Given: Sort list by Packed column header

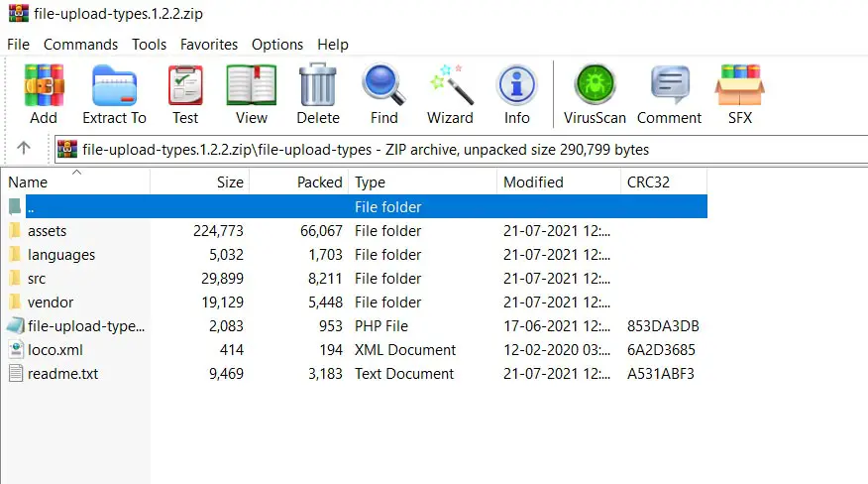Looking at the screenshot, I should click(x=299, y=181).
